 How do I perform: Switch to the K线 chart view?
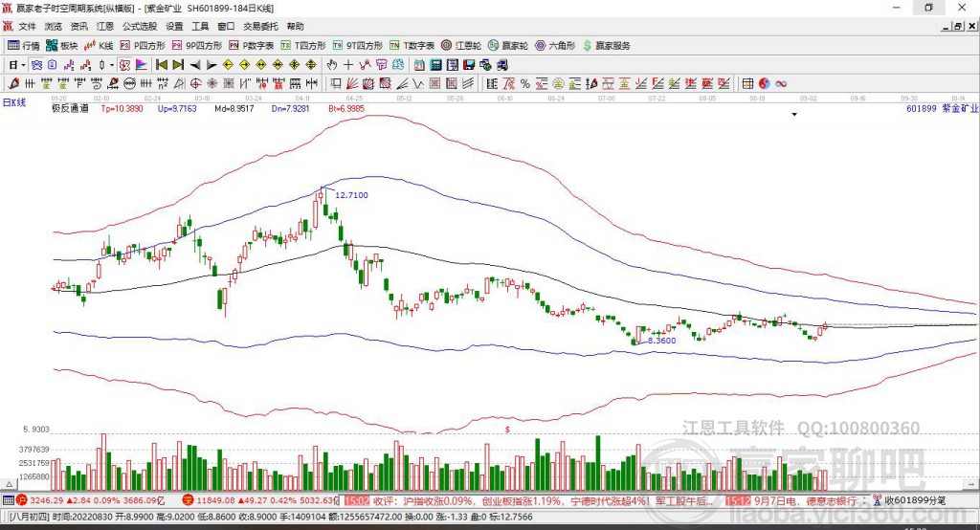pos(99,46)
